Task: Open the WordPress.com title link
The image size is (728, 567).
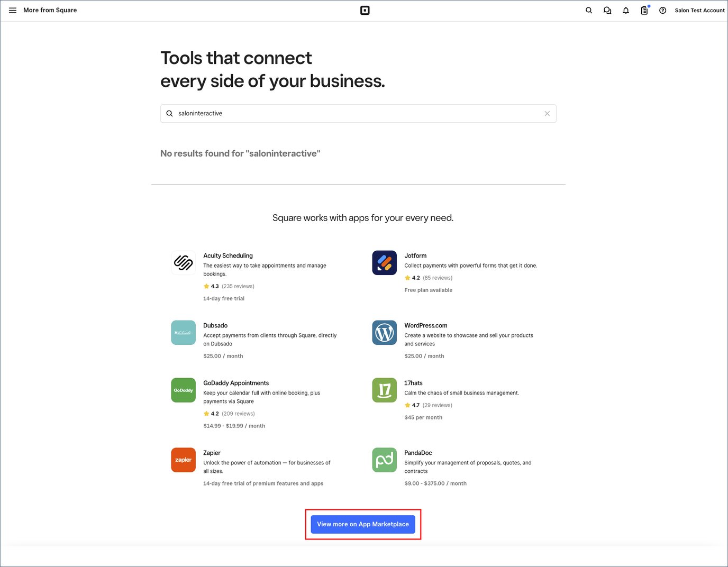Action: (x=426, y=325)
